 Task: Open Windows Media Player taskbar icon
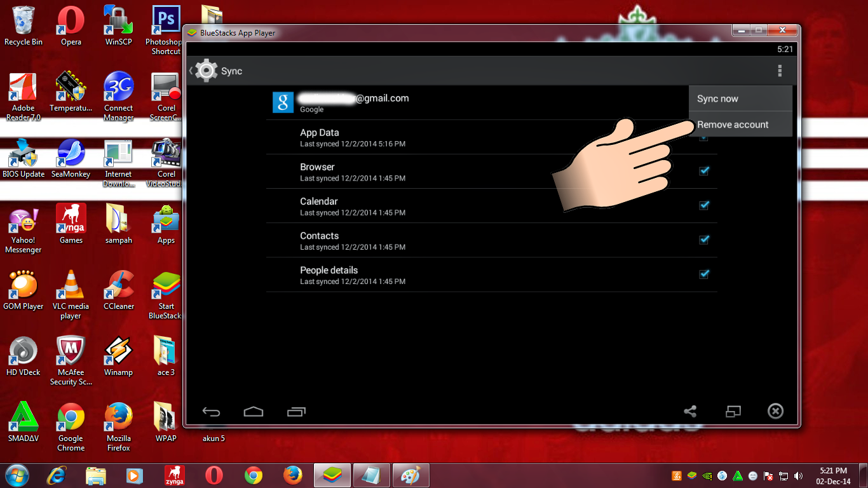(x=135, y=475)
